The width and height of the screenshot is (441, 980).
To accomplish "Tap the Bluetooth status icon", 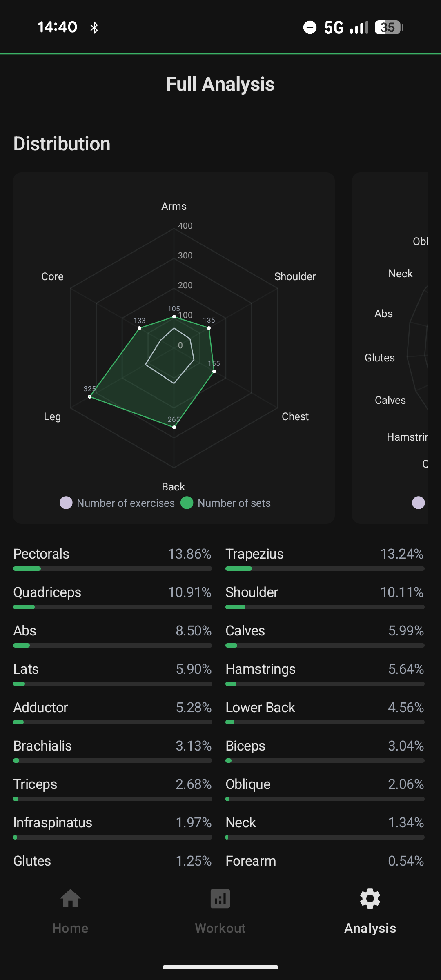I will click(x=94, y=28).
